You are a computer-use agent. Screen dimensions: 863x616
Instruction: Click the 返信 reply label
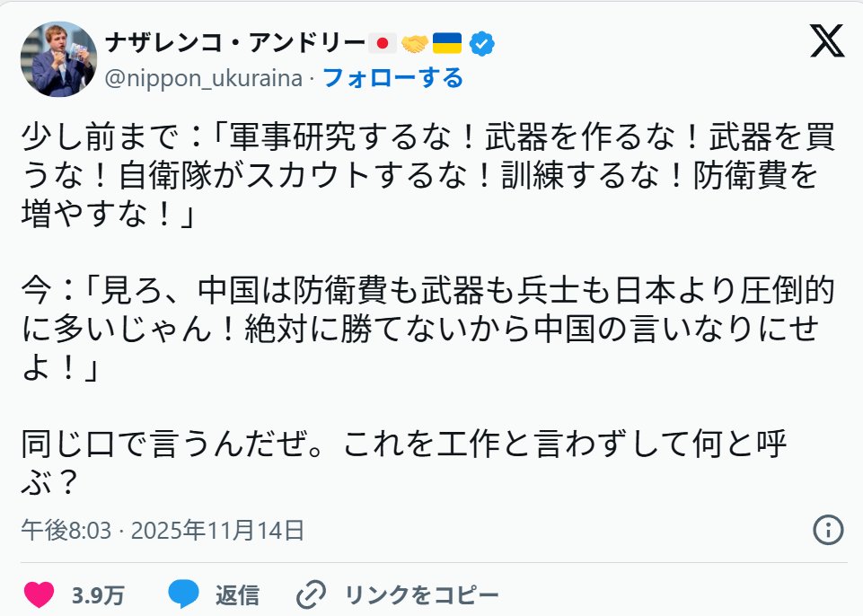(237, 594)
